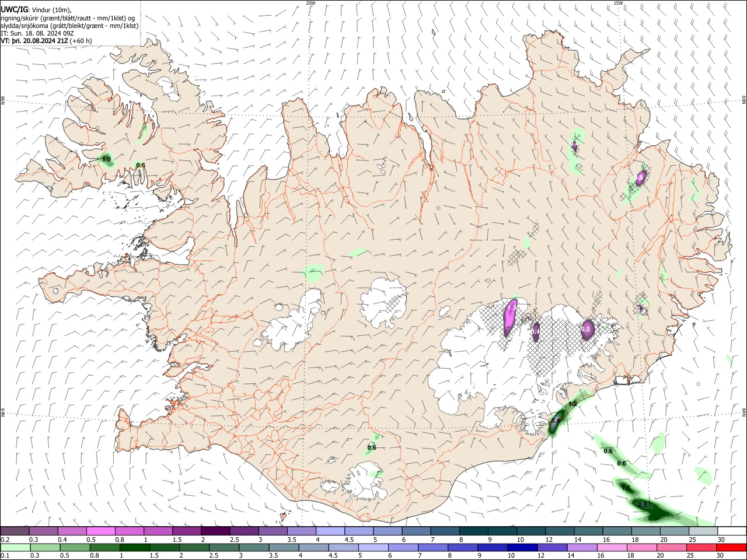Image resolution: width=747 pixels, height=560 pixels.
Task: Click the "0.4" snow value on Vatnajökull
Action: (536, 331)
